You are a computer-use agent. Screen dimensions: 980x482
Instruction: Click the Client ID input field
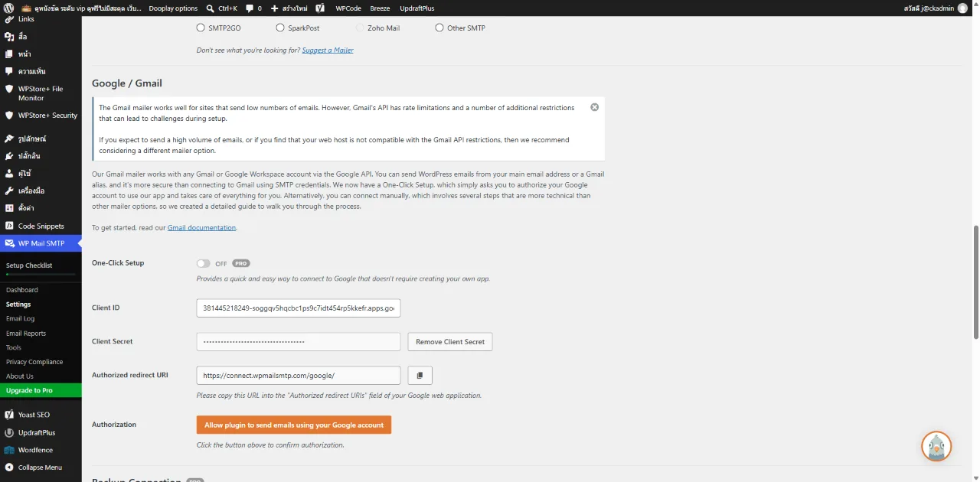299,308
